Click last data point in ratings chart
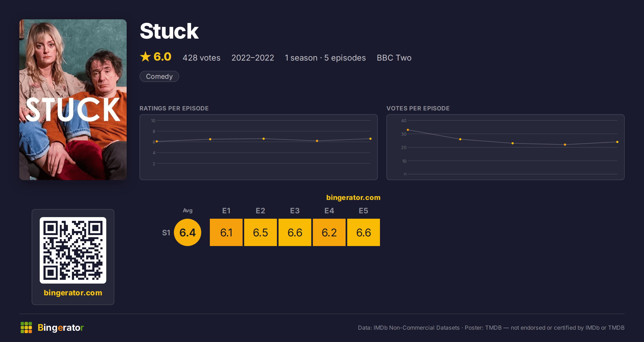This screenshot has height=342, width=644. point(371,139)
